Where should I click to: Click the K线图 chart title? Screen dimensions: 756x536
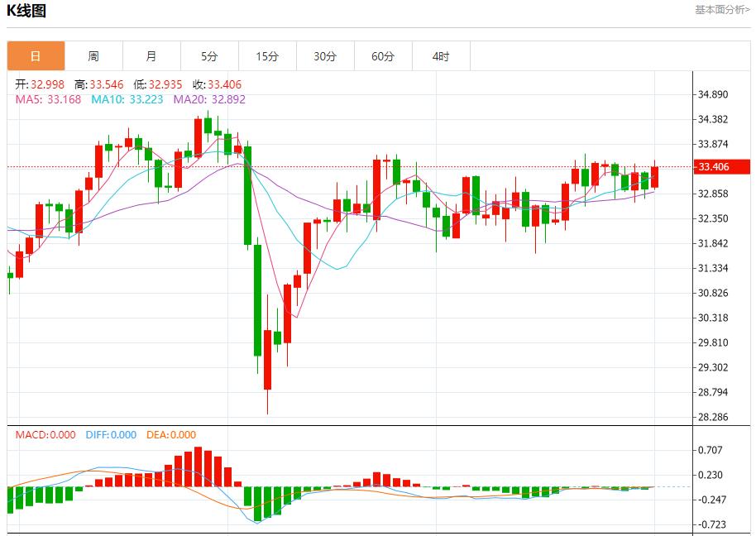[26, 11]
